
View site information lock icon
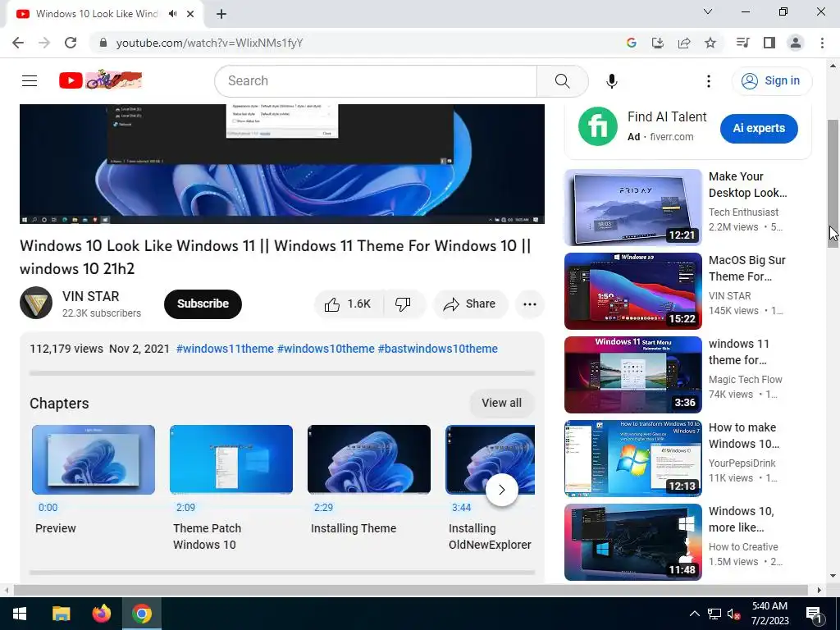click(103, 43)
